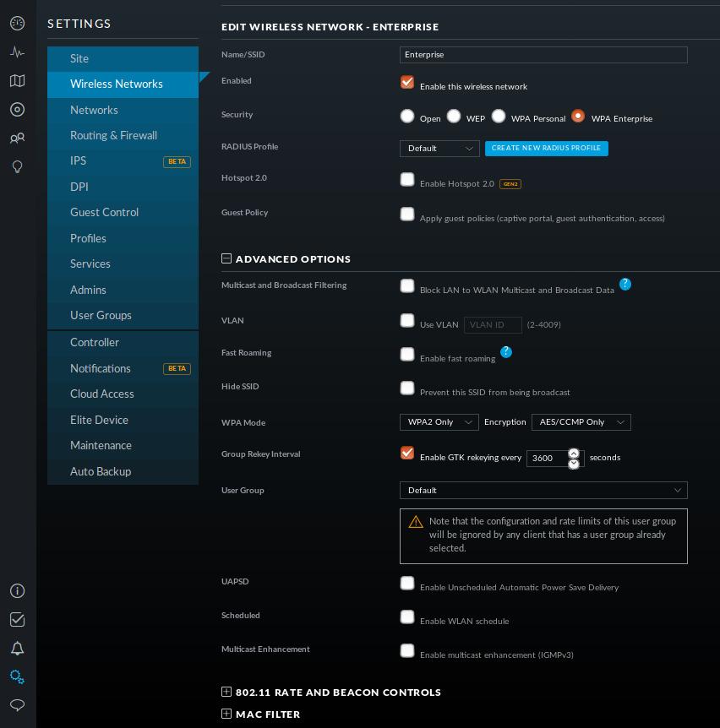Open User Groups settings page

coord(123,315)
